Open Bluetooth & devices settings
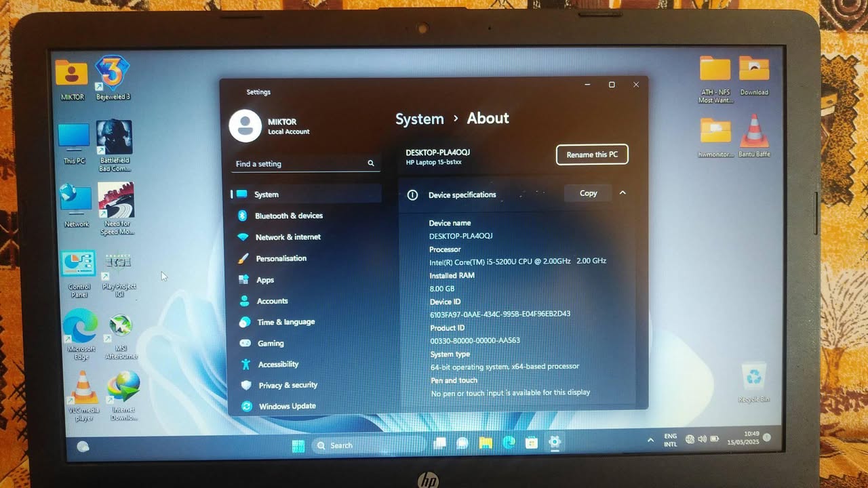Viewport: 868px width, 488px height. pyautogui.click(x=289, y=216)
